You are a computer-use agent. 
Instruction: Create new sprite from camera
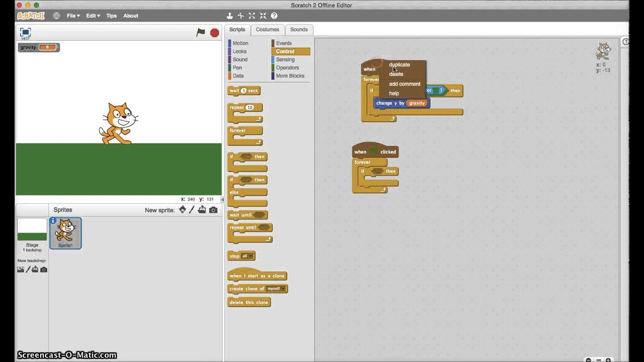213,210
